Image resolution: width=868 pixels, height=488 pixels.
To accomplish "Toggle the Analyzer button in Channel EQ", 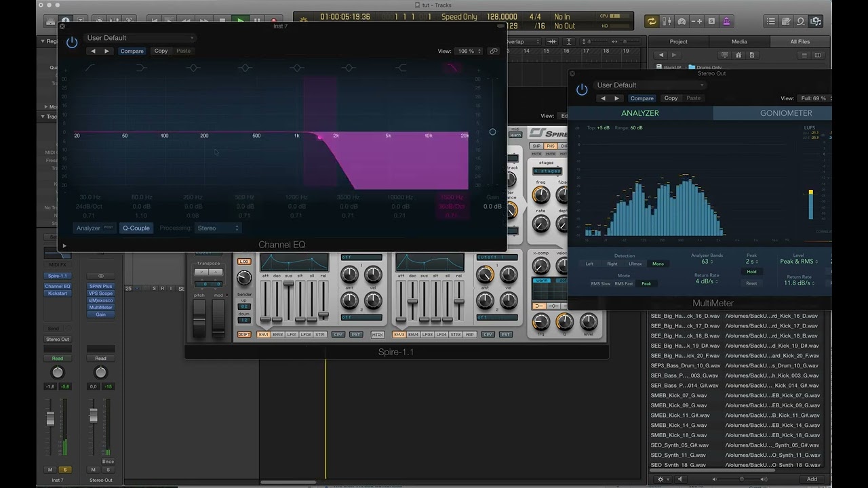I will click(94, 228).
